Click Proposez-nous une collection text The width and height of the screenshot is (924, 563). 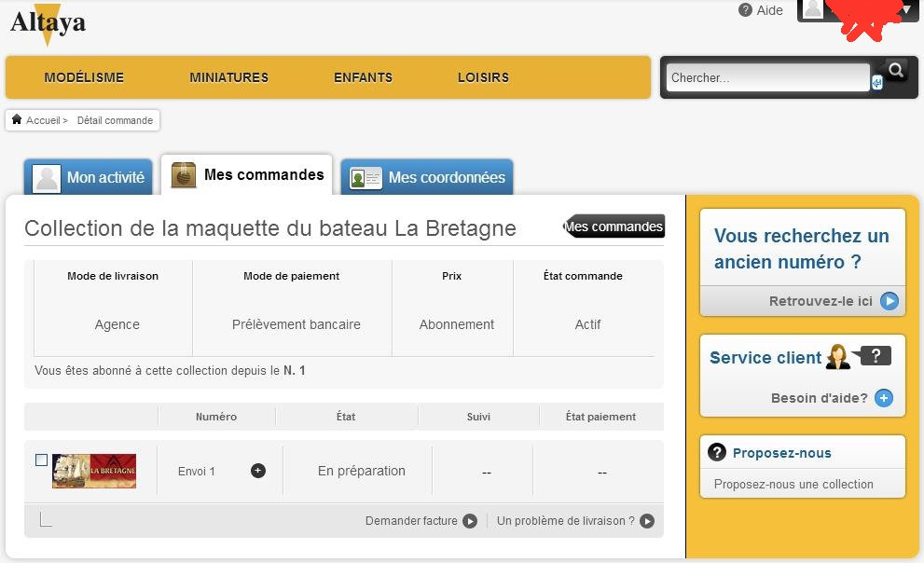[x=793, y=484]
